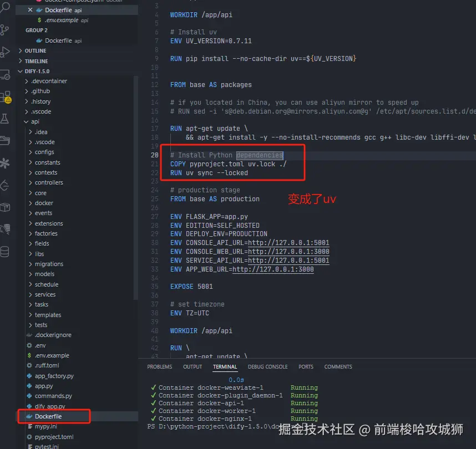Close the Dockerfile api open editor

[x=30, y=10]
